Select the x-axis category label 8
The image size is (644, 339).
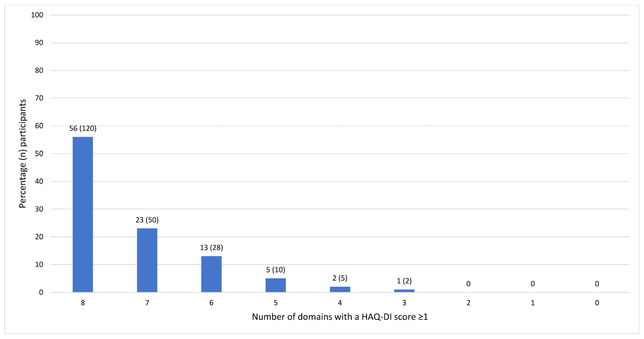[x=83, y=303]
